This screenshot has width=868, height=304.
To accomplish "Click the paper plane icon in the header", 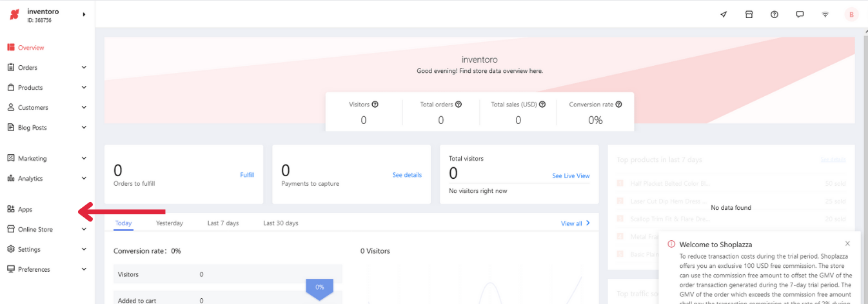I will coord(724,14).
